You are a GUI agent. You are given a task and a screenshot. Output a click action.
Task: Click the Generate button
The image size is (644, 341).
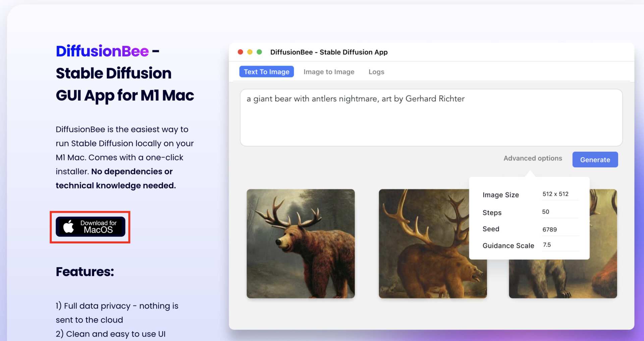pyautogui.click(x=595, y=159)
